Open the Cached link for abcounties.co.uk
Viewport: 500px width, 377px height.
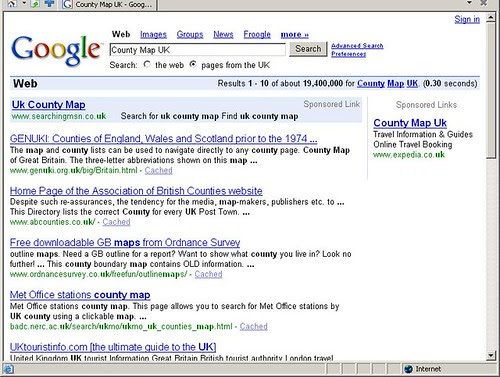(116, 222)
